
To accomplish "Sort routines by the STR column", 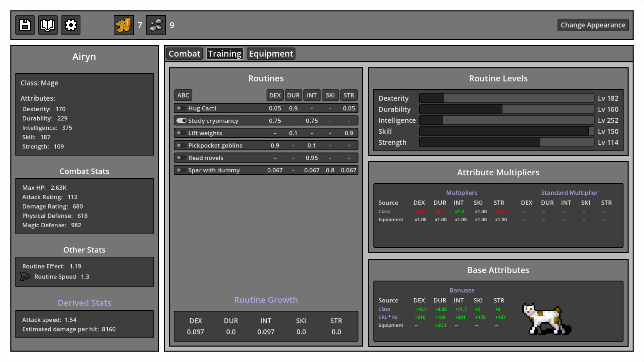I will pos(349,95).
